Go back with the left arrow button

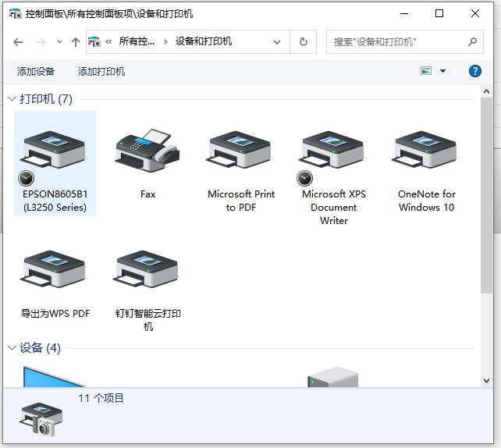tap(18, 42)
